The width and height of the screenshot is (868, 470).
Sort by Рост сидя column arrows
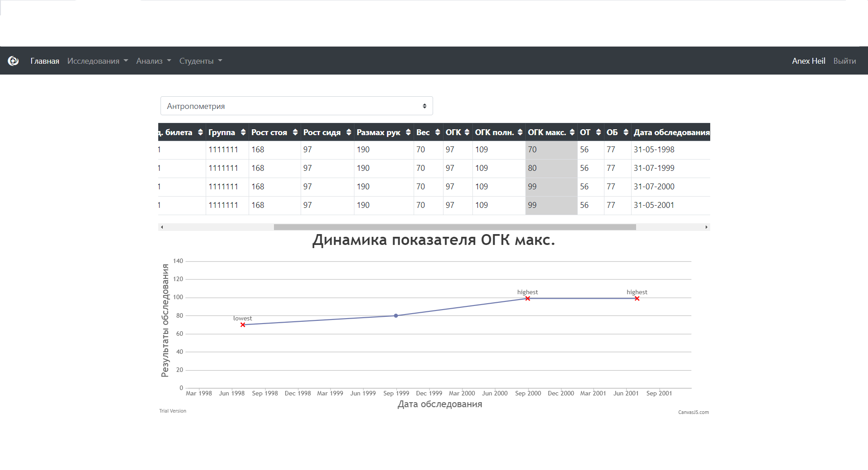click(x=349, y=132)
